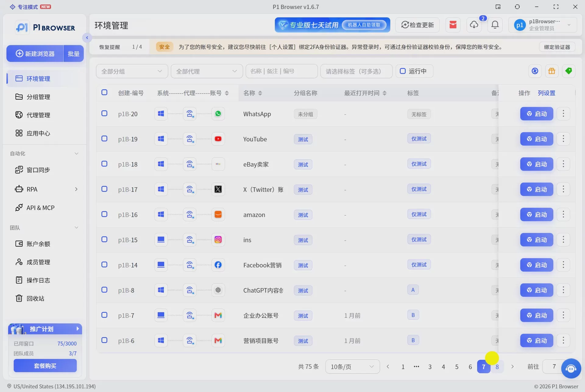Click the green tag icon
This screenshot has width=585, height=392.
pyautogui.click(x=569, y=71)
